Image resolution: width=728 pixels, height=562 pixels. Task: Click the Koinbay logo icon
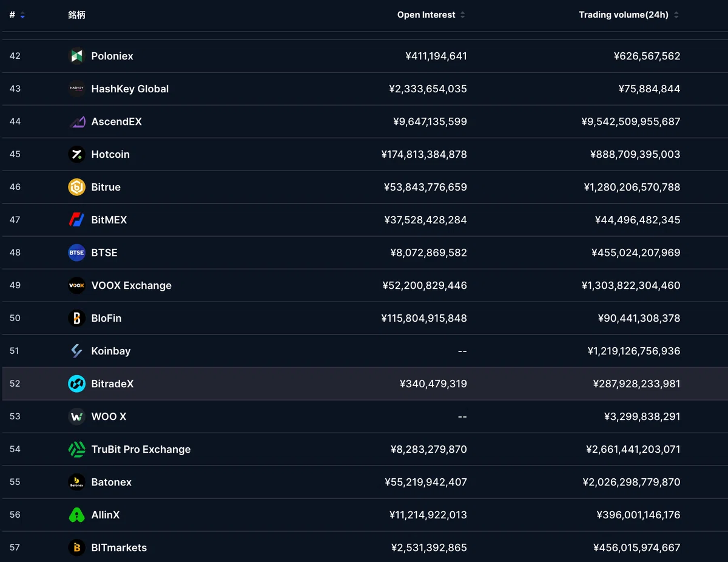[76, 351]
